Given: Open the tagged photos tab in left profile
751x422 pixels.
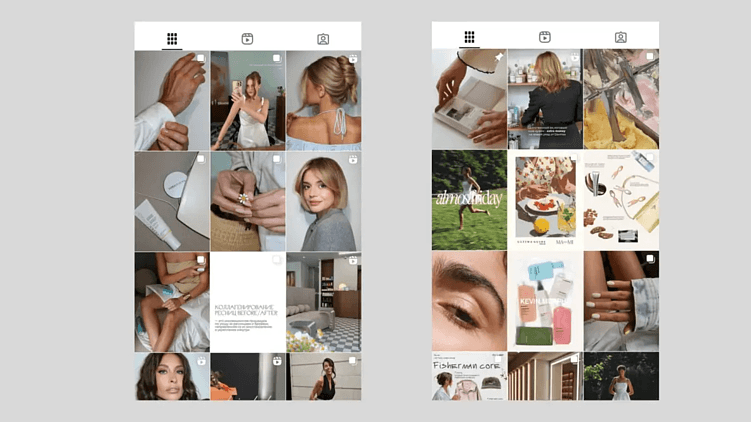Looking at the screenshot, I should [323, 39].
